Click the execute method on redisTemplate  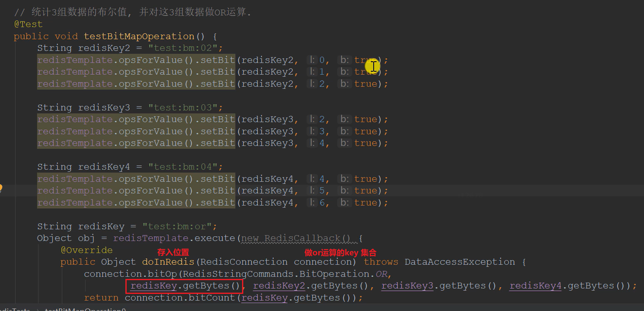pyautogui.click(x=215, y=238)
